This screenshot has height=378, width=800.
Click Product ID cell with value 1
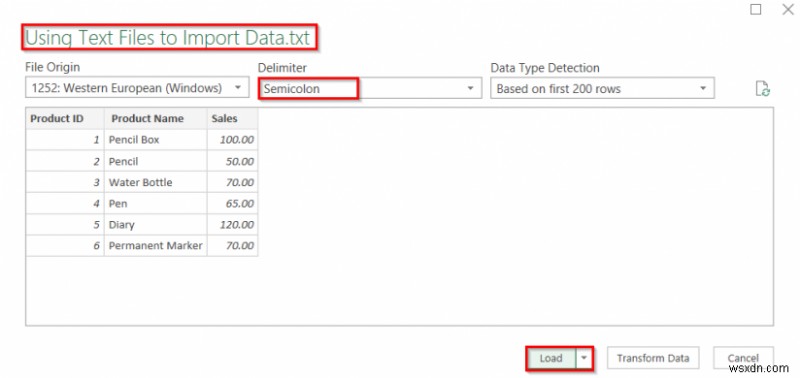tap(65, 140)
